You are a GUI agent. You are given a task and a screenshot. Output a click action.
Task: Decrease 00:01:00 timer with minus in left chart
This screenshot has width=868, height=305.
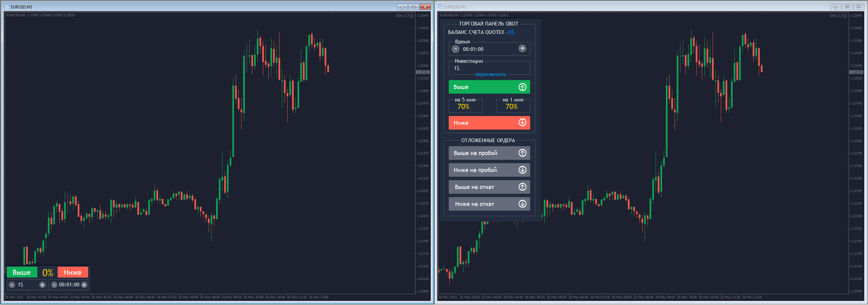point(54,285)
